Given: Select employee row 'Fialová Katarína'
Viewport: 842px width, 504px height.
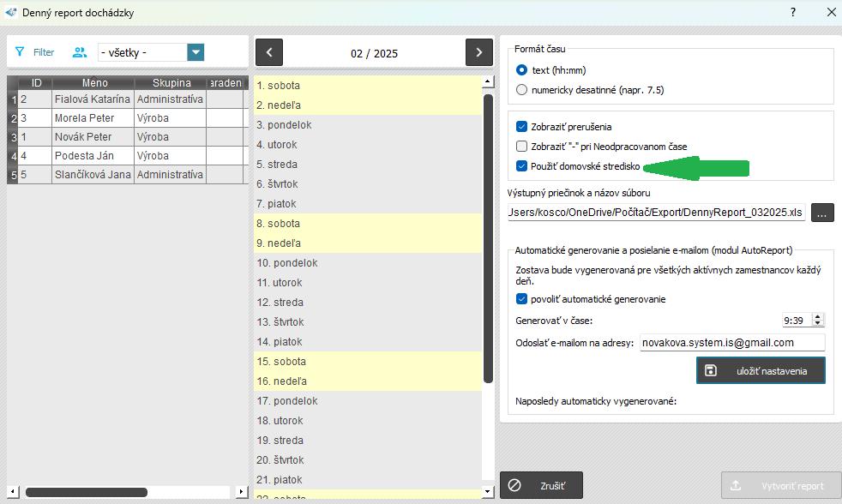Looking at the screenshot, I should click(x=92, y=99).
